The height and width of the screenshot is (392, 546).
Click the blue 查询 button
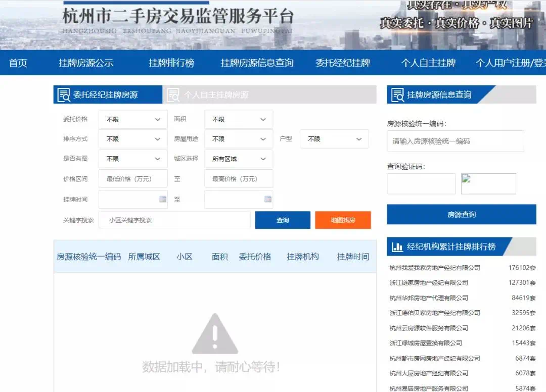(x=283, y=220)
